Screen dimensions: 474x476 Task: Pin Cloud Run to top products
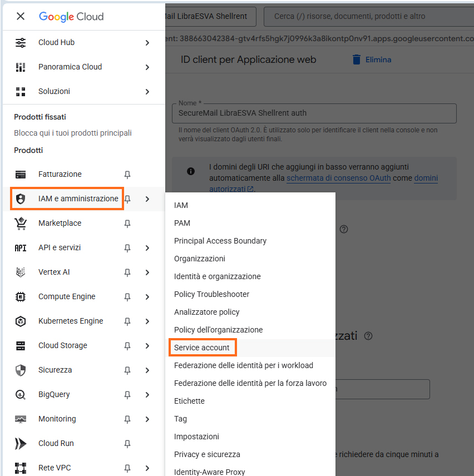tap(127, 443)
